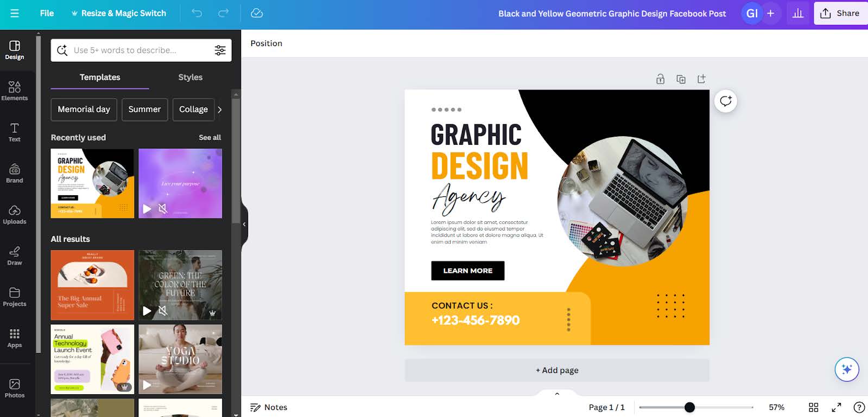Toggle mute on Green Color template
The height and width of the screenshot is (417, 868).
(162, 311)
